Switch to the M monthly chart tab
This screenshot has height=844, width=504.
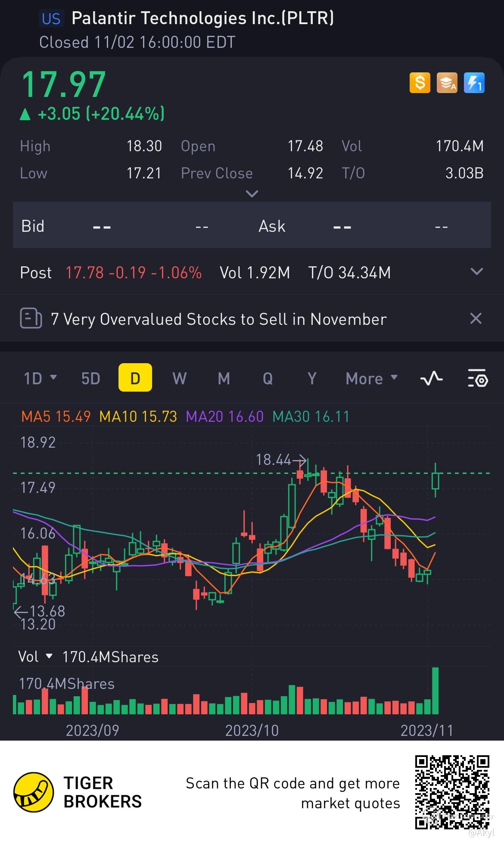[x=224, y=378]
